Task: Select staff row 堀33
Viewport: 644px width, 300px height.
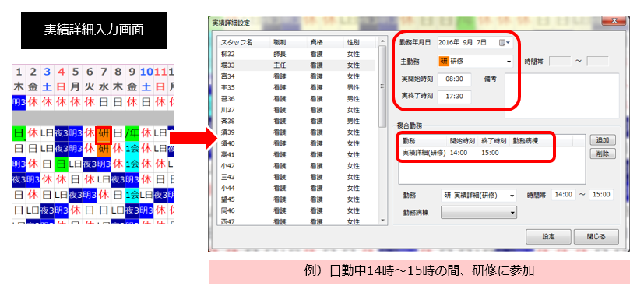Action: click(297, 65)
